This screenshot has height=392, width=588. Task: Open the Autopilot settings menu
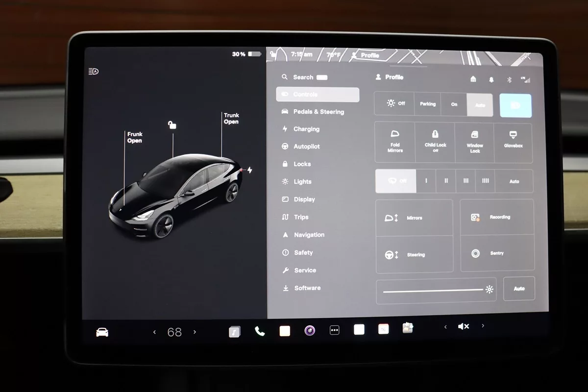pos(306,147)
